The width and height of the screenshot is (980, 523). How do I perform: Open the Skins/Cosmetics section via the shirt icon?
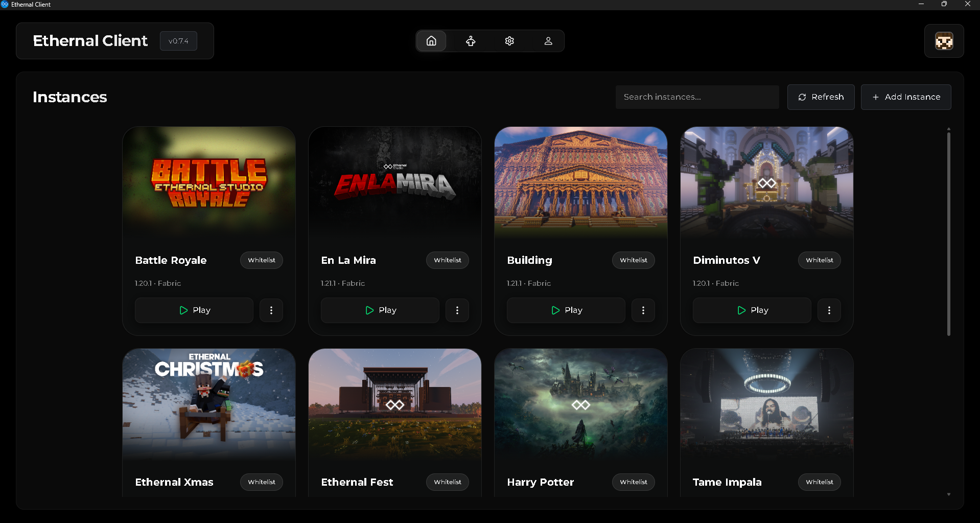[x=470, y=41]
